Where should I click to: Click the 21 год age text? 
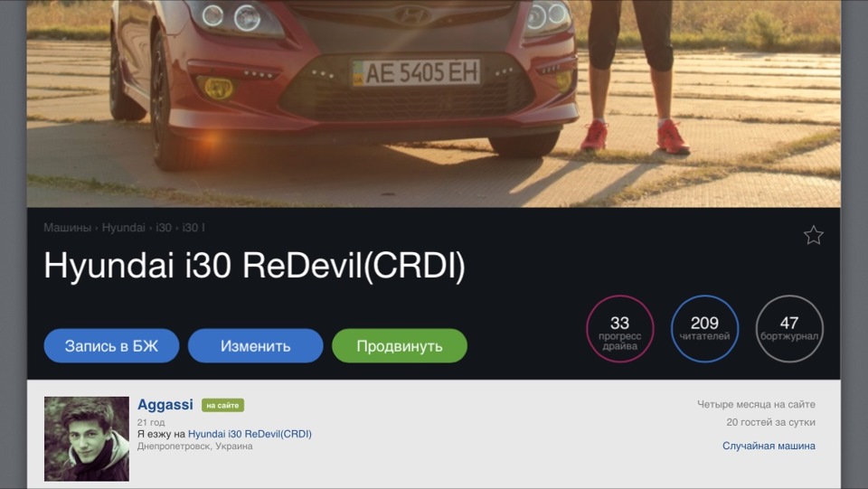coord(151,423)
